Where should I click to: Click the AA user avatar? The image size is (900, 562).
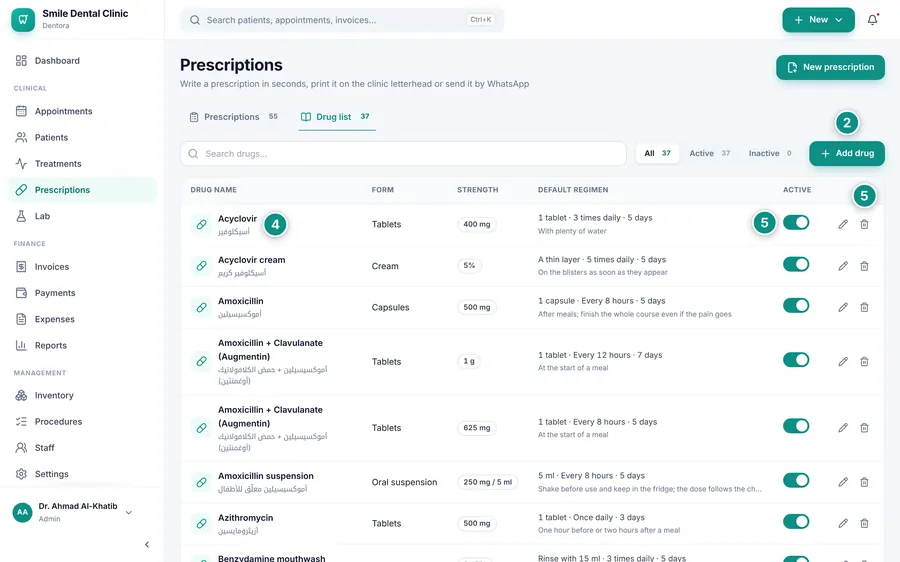coord(22,512)
